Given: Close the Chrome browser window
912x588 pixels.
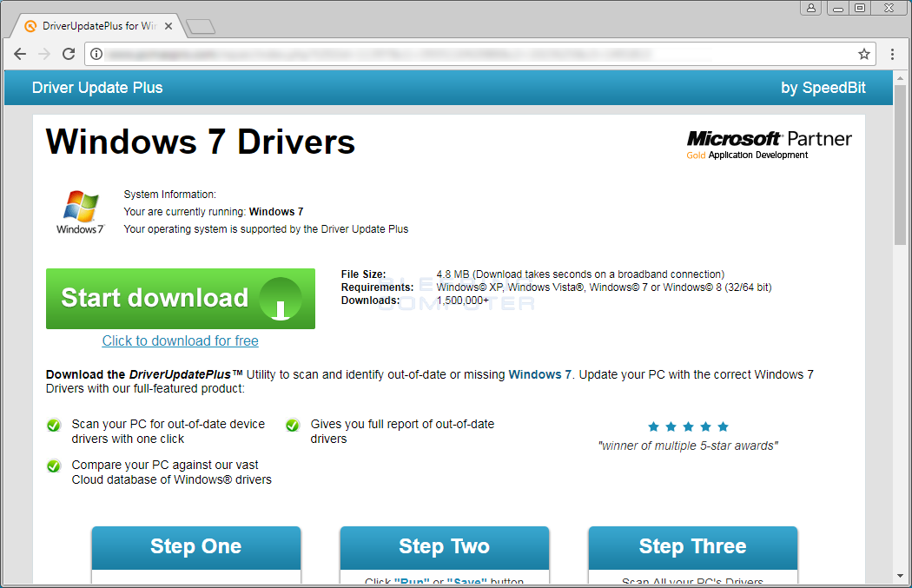Looking at the screenshot, I should tap(889, 8).
